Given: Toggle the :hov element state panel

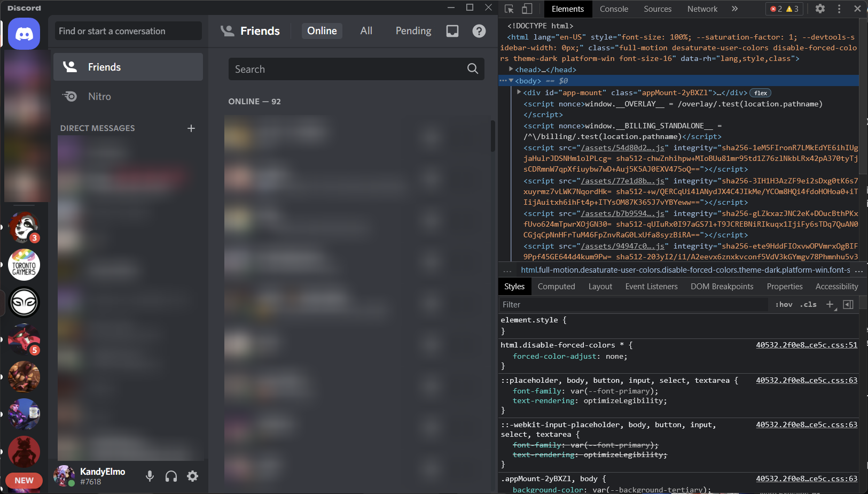Looking at the screenshot, I should click(784, 304).
